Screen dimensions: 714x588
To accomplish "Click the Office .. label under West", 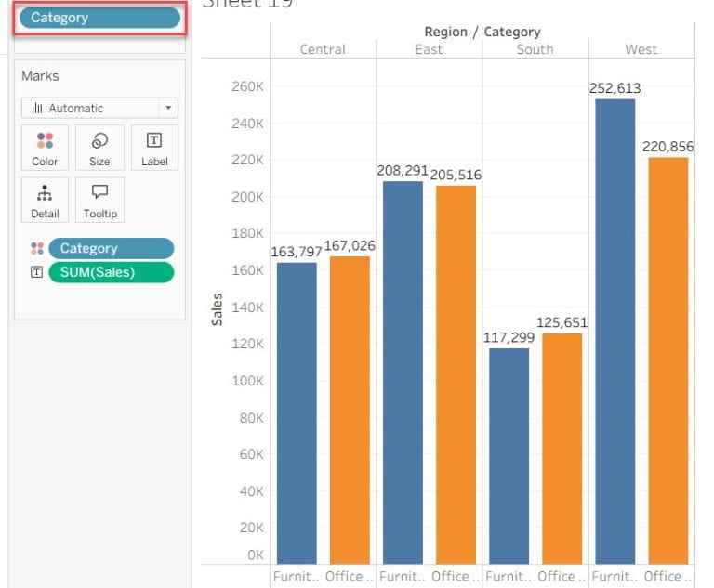I will pyautogui.click(x=668, y=577).
